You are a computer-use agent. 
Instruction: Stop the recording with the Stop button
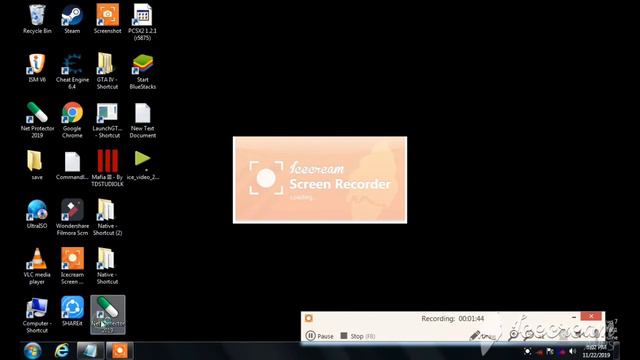point(358,336)
